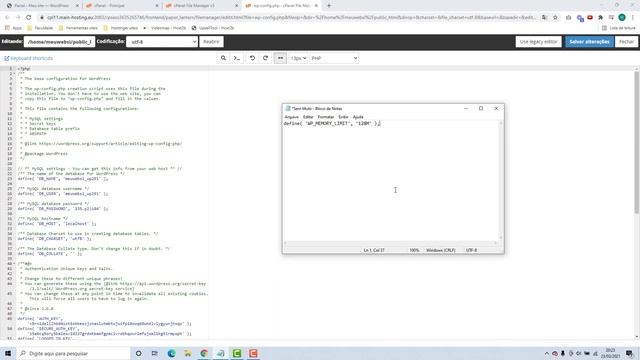Open the Windows Start menu
The width and height of the screenshot is (640, 360).
point(8,353)
